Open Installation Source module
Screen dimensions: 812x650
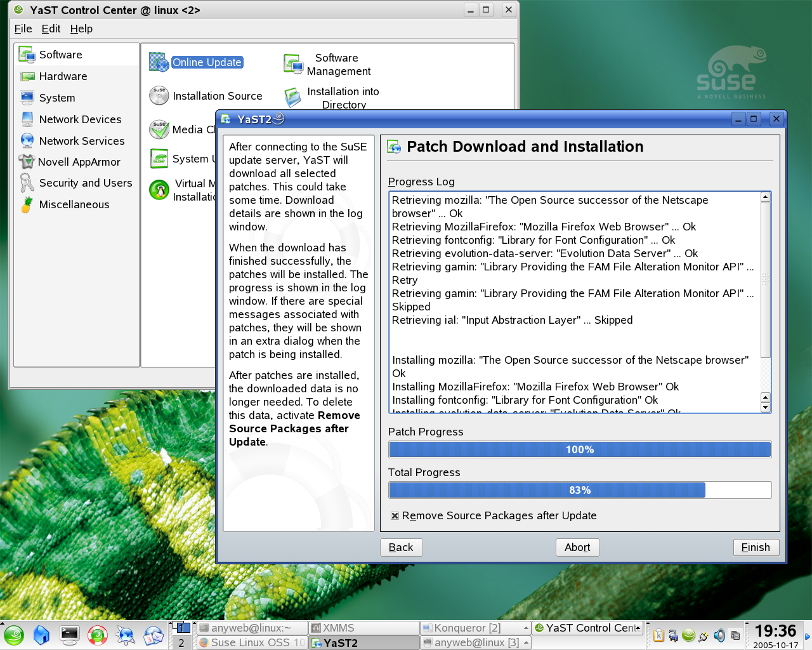(206, 96)
